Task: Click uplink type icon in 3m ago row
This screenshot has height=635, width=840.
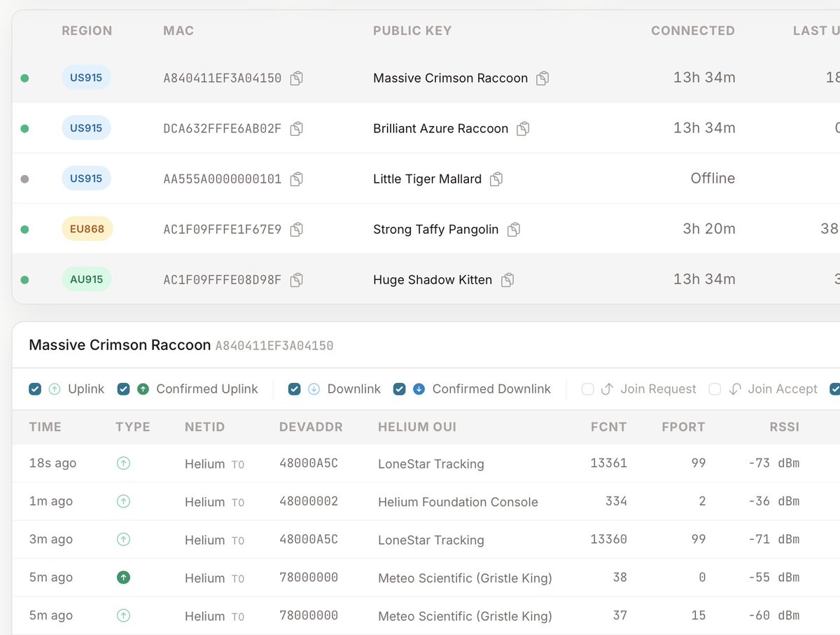Action: 123,540
